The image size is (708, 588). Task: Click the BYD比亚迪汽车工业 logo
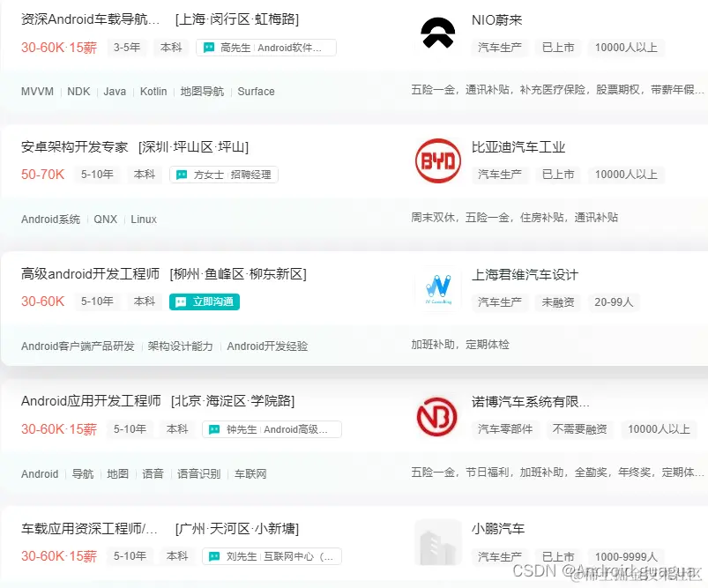tap(437, 160)
